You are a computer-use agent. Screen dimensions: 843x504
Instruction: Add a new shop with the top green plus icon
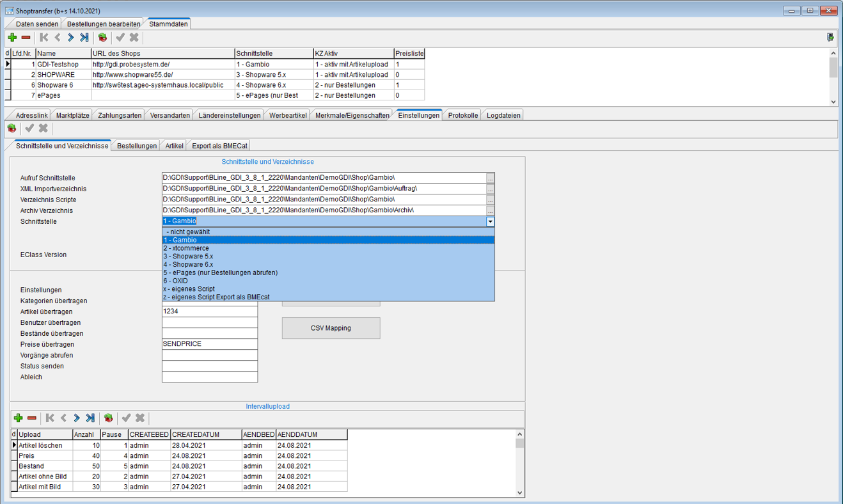(12, 38)
